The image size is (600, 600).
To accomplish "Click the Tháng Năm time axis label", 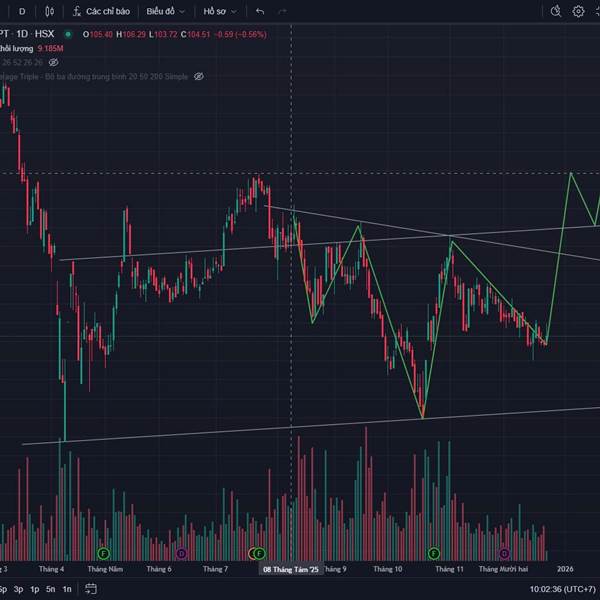I will (x=105, y=569).
